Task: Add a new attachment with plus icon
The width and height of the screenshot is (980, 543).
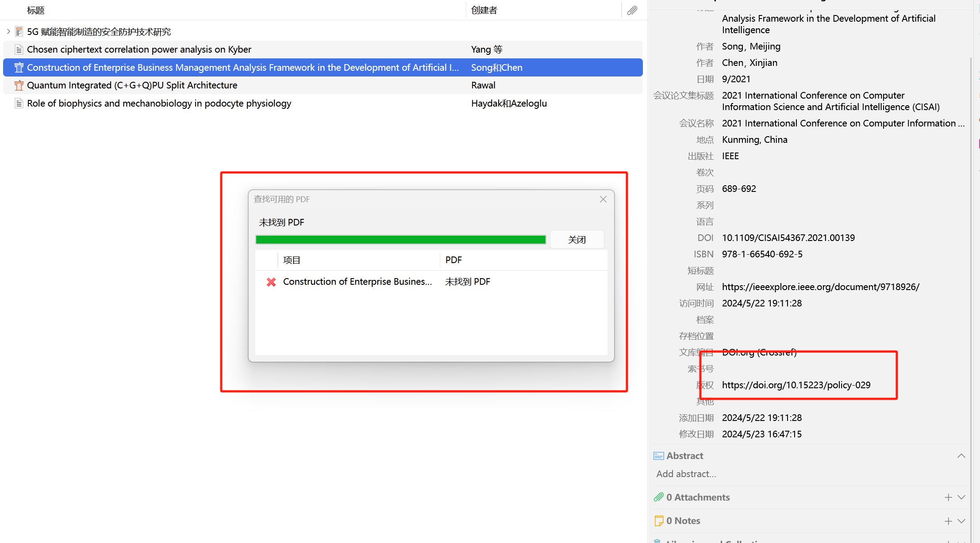Action: (948, 497)
